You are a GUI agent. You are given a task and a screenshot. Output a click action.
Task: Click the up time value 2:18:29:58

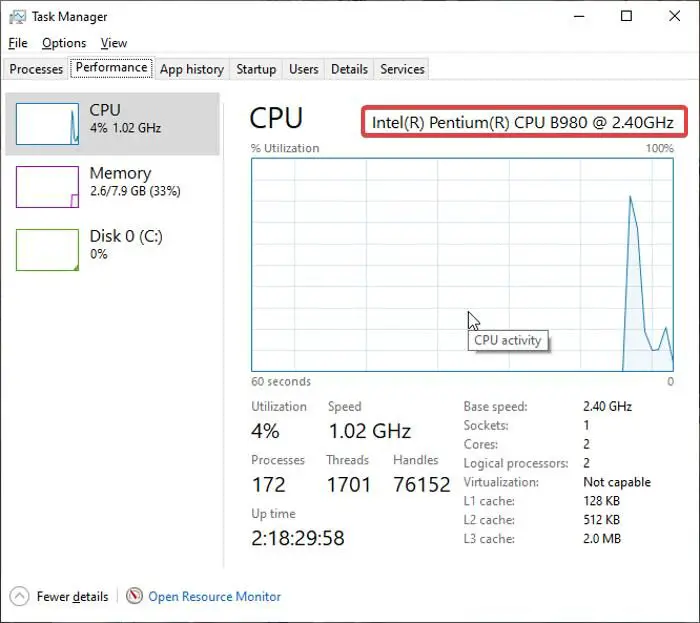[x=298, y=538]
